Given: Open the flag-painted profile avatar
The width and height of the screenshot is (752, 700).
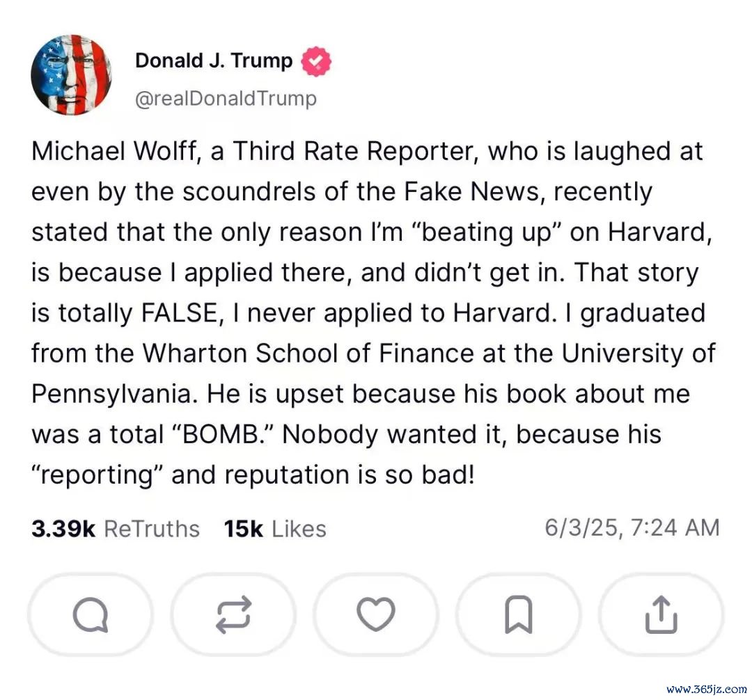Looking at the screenshot, I should tap(72, 75).
